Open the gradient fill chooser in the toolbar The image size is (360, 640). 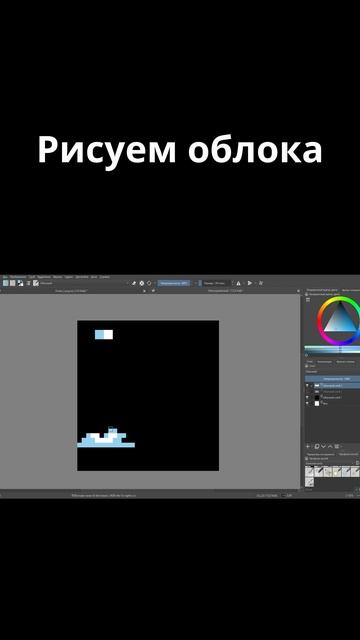pyautogui.click(x=6, y=283)
